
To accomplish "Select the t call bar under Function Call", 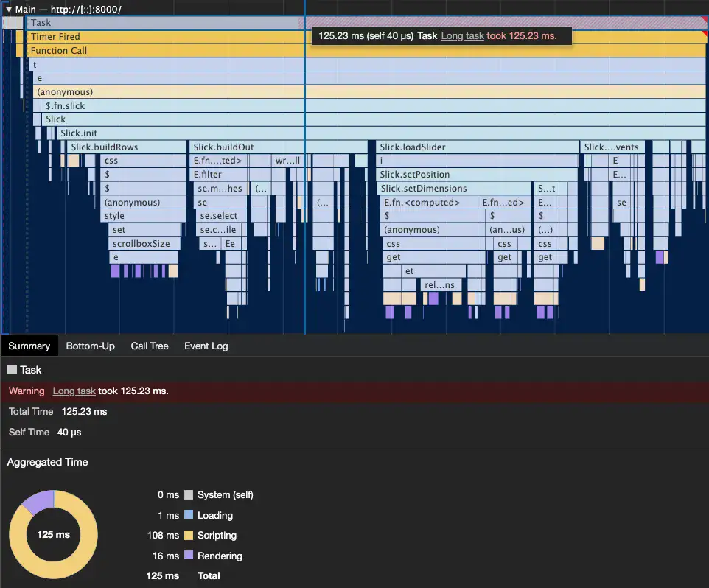I will [367, 64].
